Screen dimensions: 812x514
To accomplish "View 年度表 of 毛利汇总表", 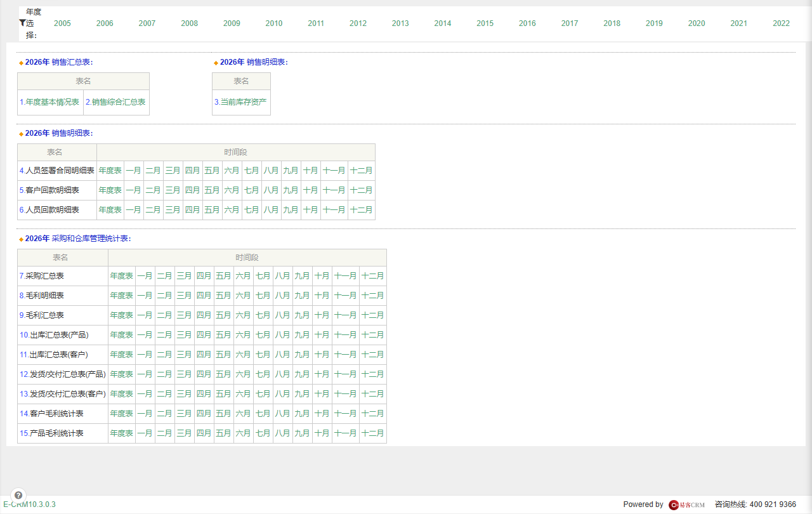I will click(122, 315).
